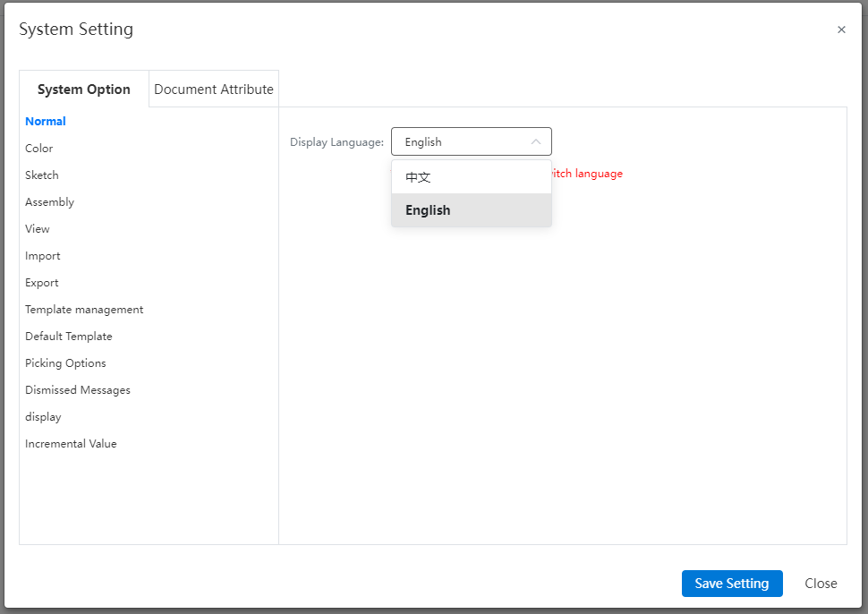
Task: Open the View settings category
Action: tap(37, 228)
